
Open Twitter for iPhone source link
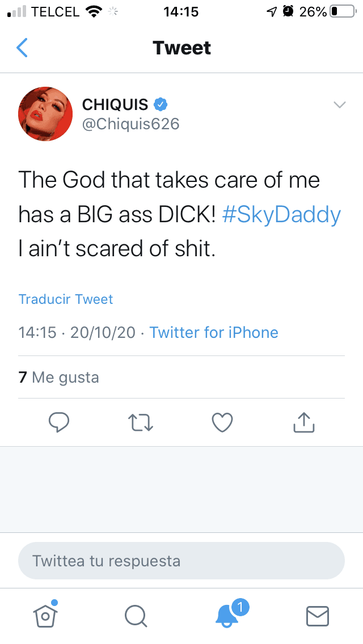coord(214,332)
